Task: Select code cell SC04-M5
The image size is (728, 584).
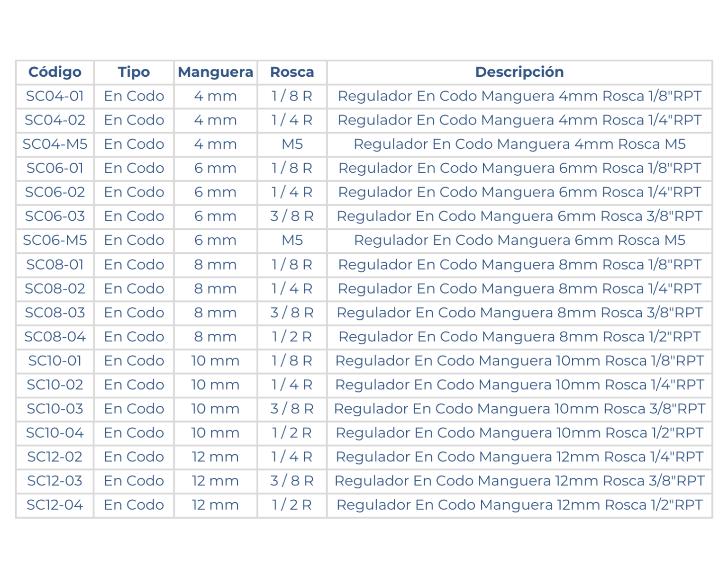Action: pos(55,144)
